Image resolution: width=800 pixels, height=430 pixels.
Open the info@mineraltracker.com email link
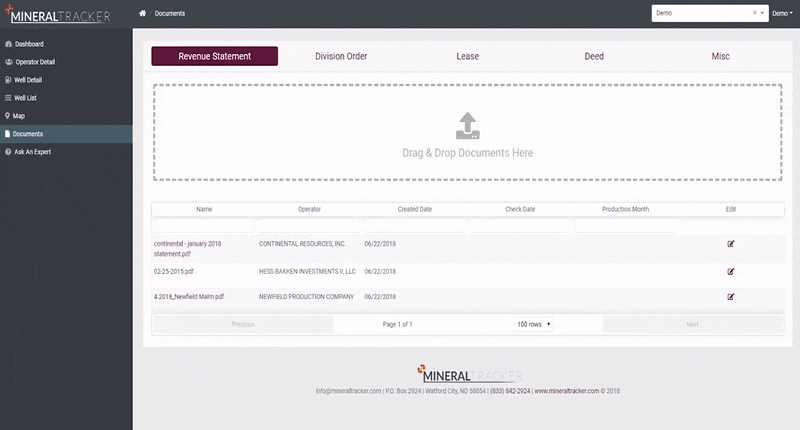tap(348, 391)
